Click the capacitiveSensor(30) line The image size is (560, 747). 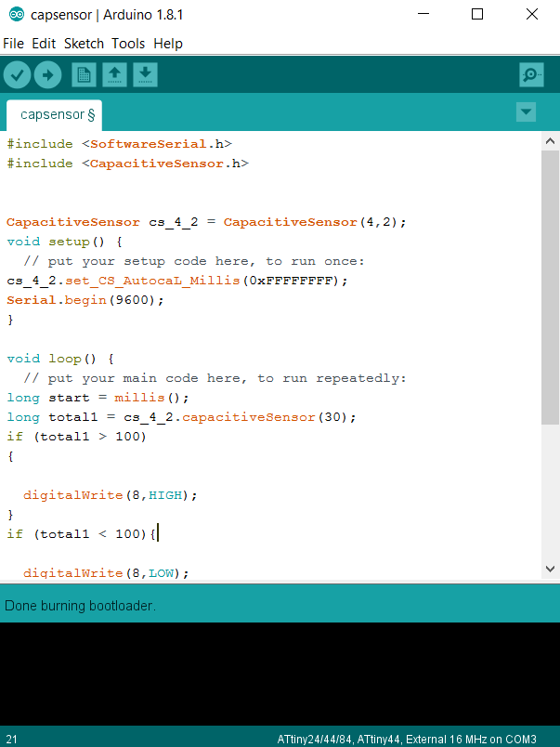[x=181, y=417]
